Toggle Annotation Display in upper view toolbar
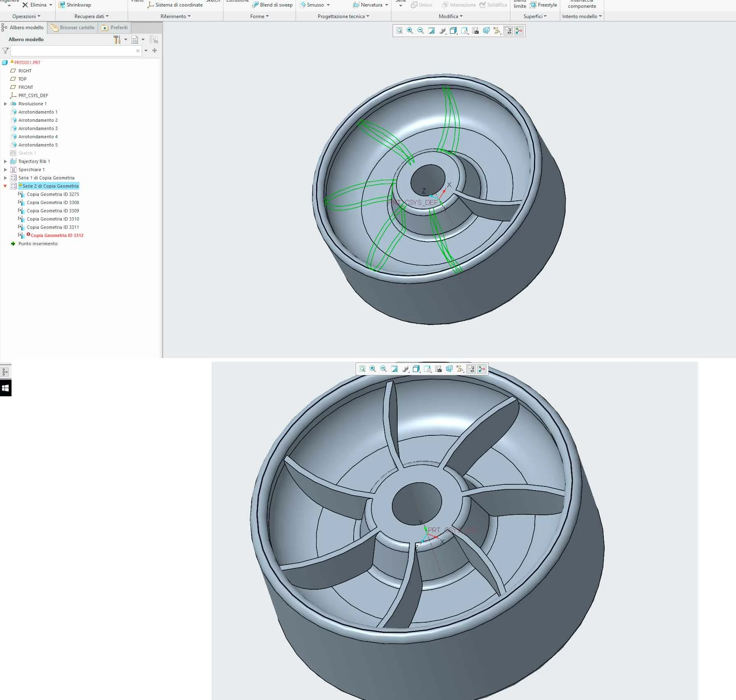The image size is (736, 700). 508,31
